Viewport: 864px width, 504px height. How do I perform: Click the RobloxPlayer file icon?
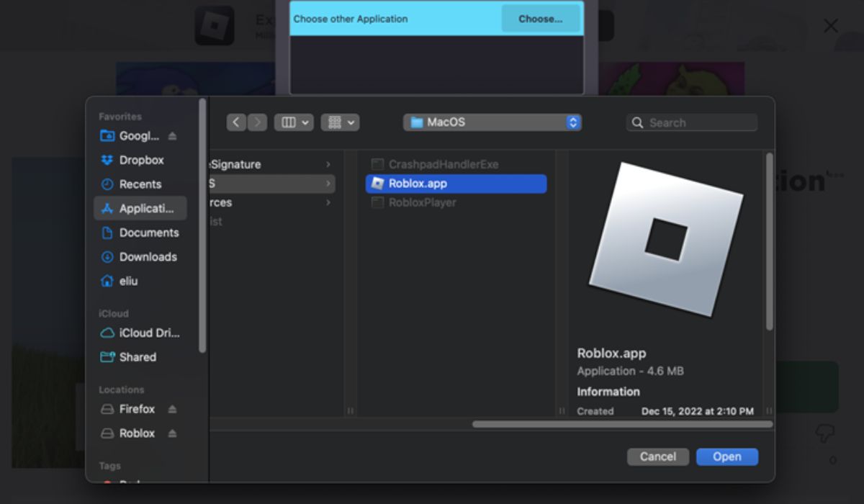[x=377, y=203]
